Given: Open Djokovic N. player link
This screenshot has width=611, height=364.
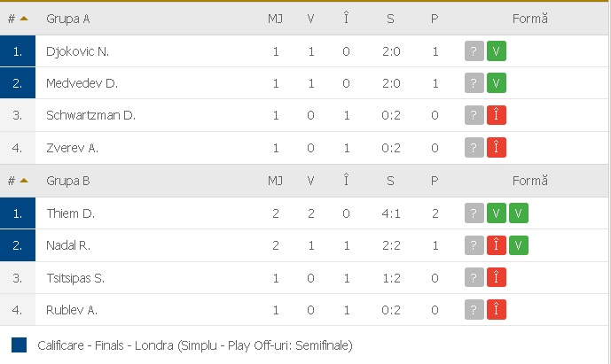Looking at the screenshot, I should pos(78,51).
